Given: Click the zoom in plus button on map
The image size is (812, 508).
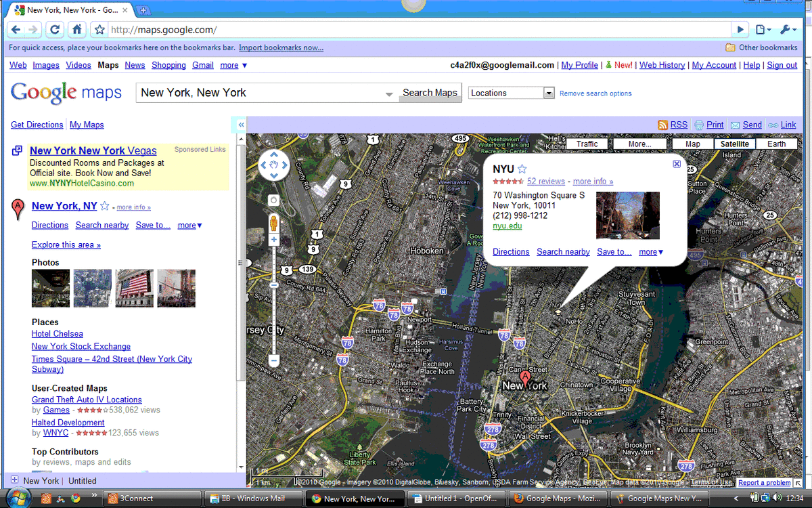Looking at the screenshot, I should [274, 240].
